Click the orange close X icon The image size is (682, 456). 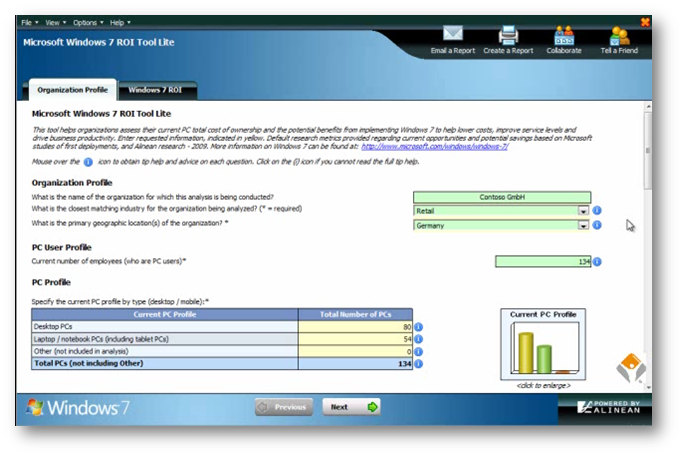[645, 22]
